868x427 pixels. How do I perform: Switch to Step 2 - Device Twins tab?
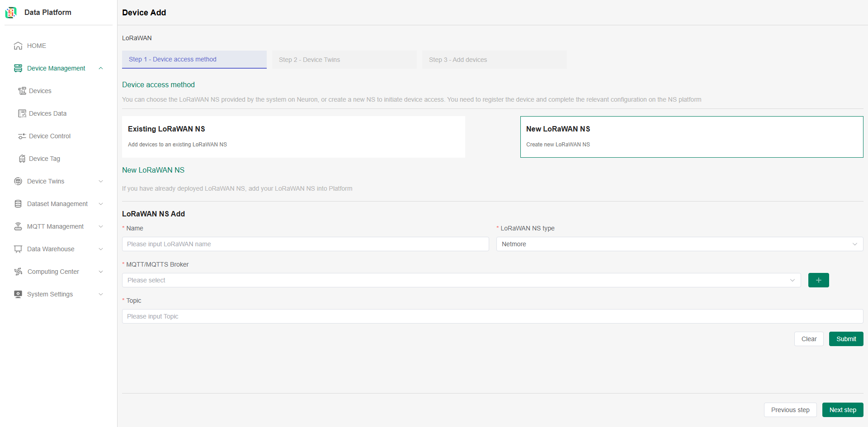pos(344,60)
